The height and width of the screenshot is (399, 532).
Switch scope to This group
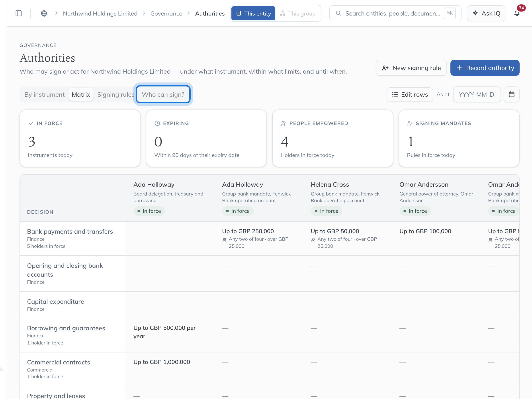pyautogui.click(x=297, y=14)
